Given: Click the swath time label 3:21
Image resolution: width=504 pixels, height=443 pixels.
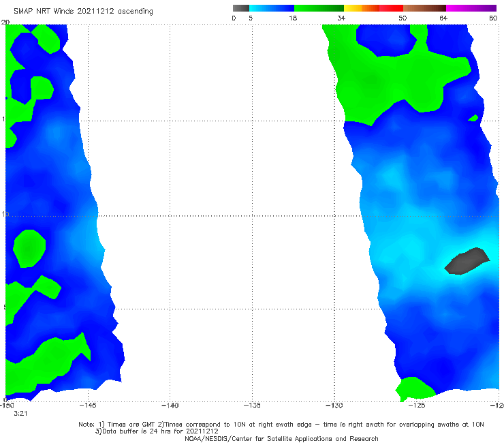Looking at the screenshot, I should tap(20, 414).
